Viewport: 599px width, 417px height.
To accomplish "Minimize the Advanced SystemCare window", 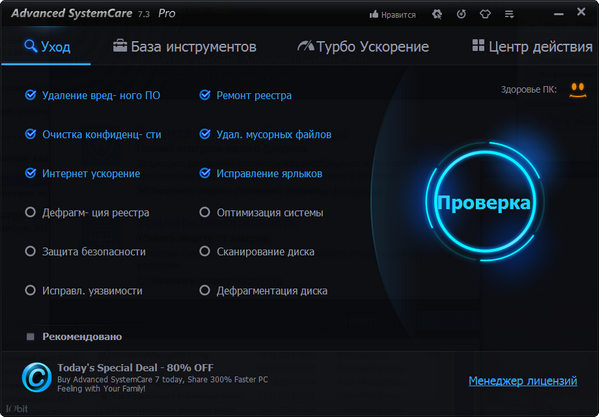I will coord(559,15).
